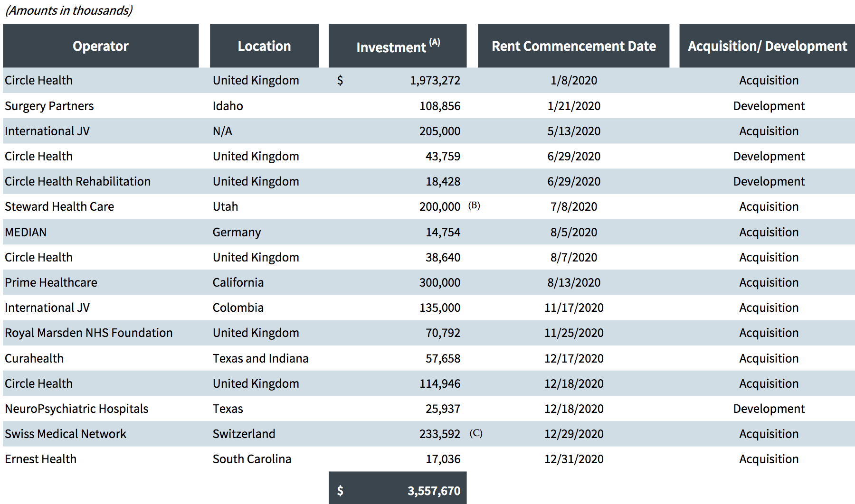
Task: Click the footnote marker (C)
Action: coord(476,433)
